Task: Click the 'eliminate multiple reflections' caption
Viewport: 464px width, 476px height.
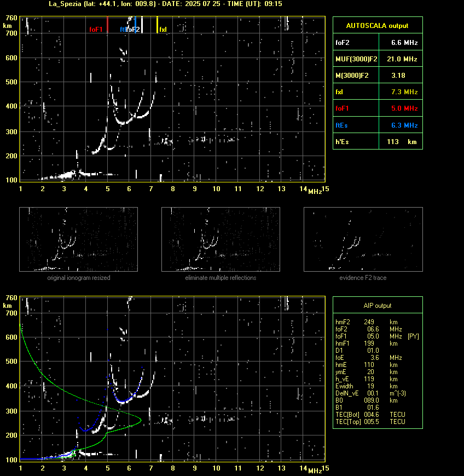Action: tap(221, 278)
